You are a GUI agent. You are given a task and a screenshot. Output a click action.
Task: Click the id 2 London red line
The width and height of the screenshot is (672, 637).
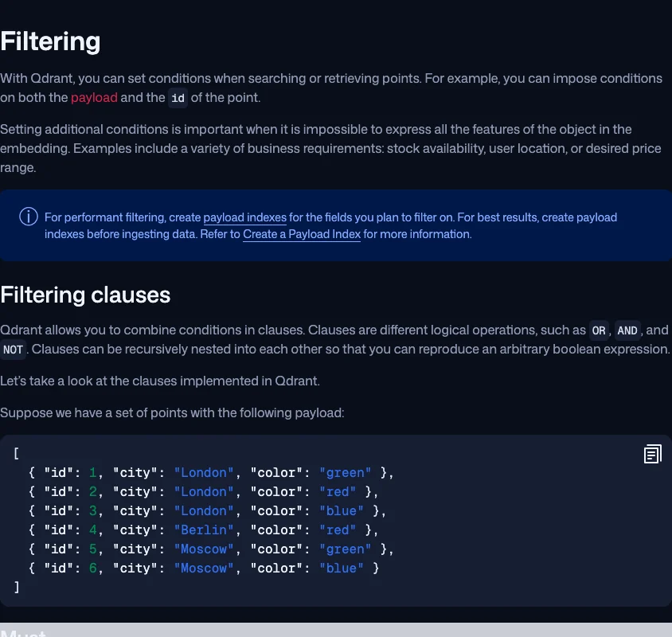[x=203, y=492]
